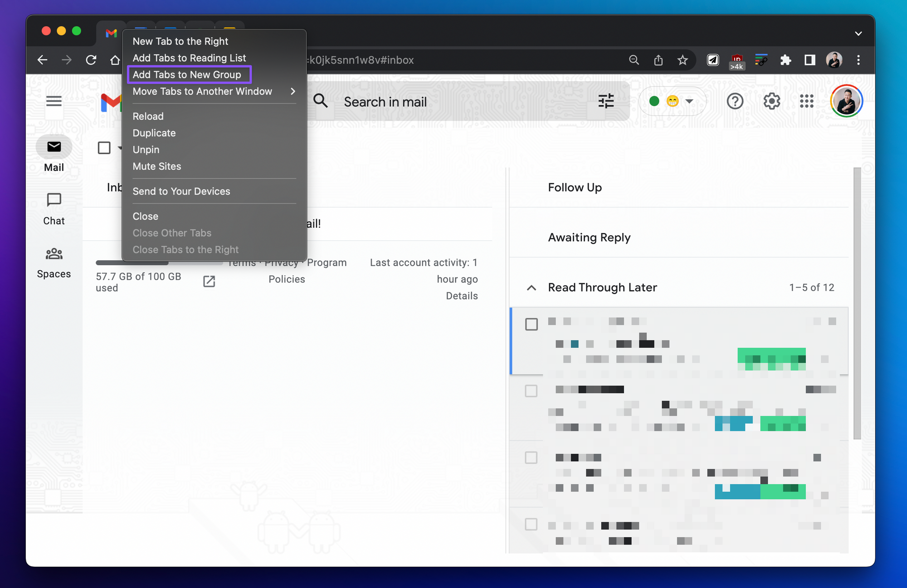Viewport: 907px width, 588px height.
Task: Bookmark page with star icon
Action: (682, 60)
